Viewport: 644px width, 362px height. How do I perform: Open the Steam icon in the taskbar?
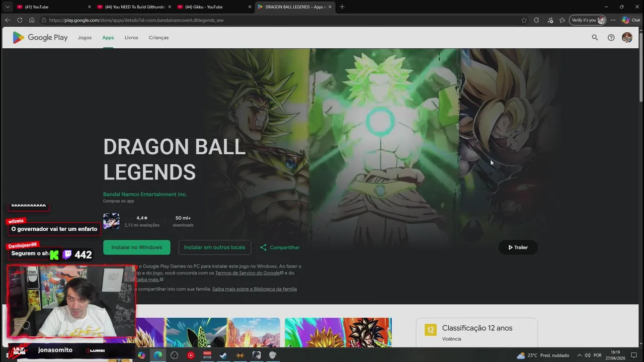pos(223,355)
